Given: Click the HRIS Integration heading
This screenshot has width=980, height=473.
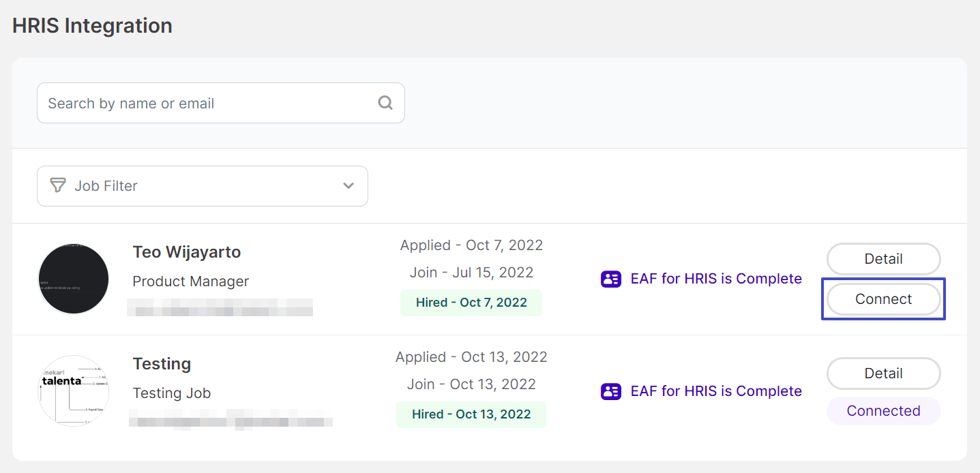Looking at the screenshot, I should [x=92, y=26].
